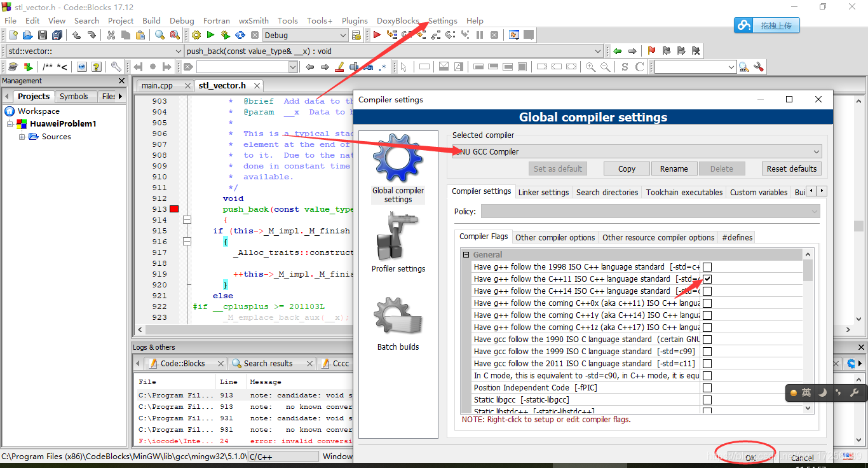Toggle a bookmark with the red flag icon
The height and width of the screenshot is (468, 868).
[651, 51]
